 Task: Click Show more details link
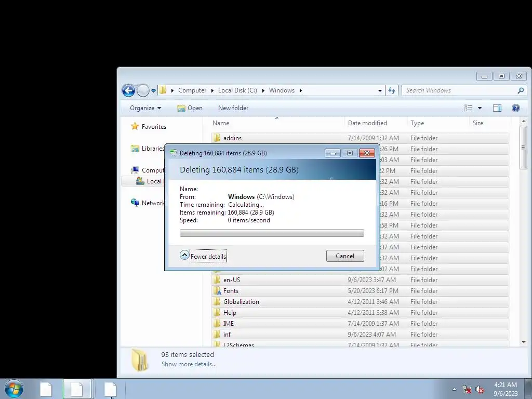tap(189, 364)
